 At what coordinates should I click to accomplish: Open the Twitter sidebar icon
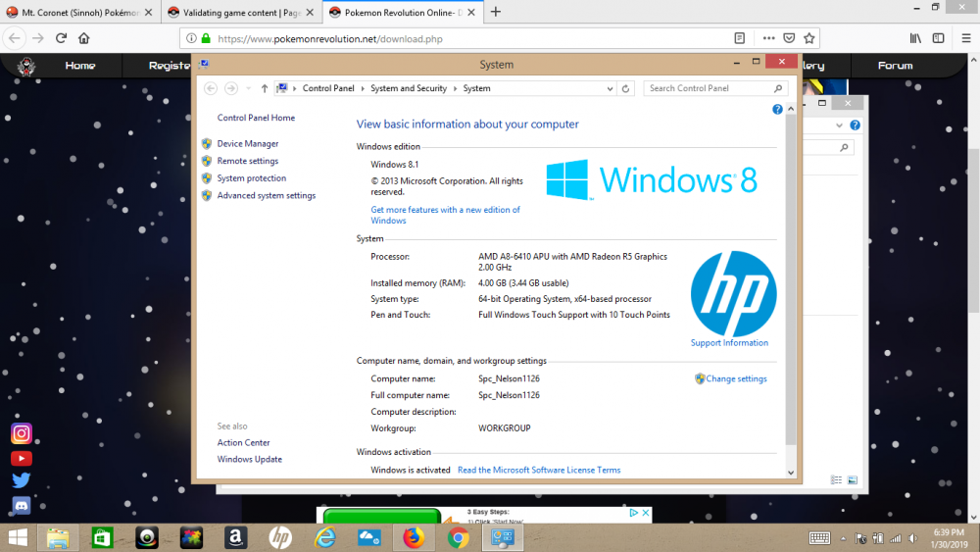(22, 480)
